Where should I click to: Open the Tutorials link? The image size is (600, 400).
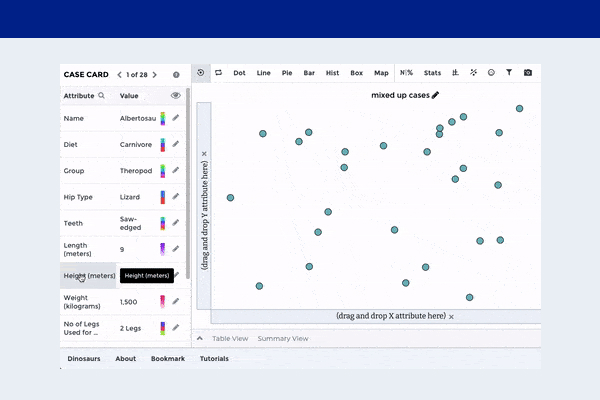click(214, 358)
